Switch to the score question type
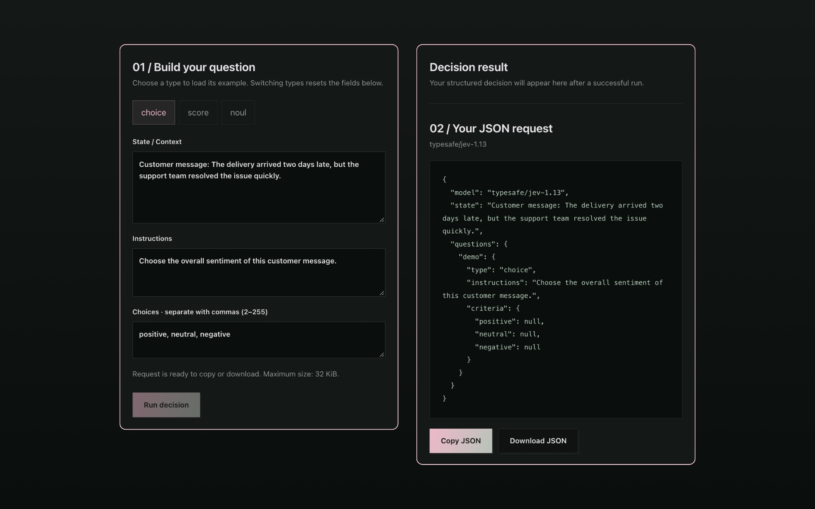Image resolution: width=815 pixels, height=509 pixels. (198, 112)
